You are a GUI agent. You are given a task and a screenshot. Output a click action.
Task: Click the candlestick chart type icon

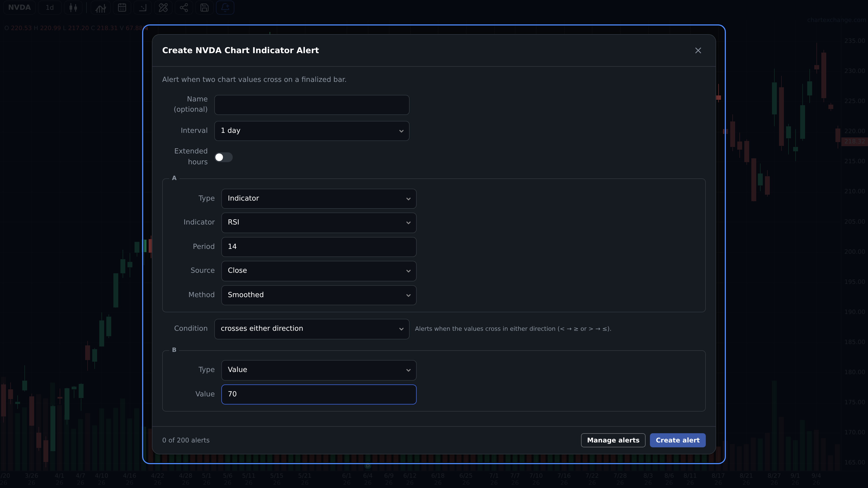coord(73,7)
